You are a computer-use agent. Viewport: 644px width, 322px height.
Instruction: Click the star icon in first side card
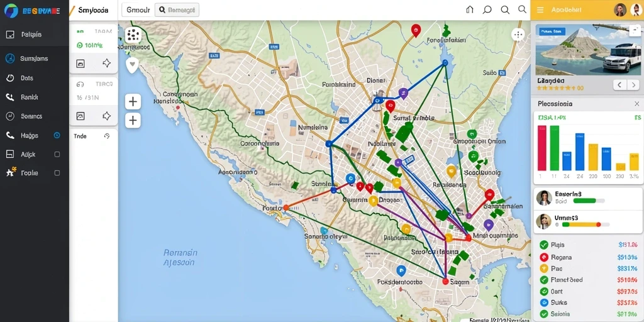[x=106, y=63]
